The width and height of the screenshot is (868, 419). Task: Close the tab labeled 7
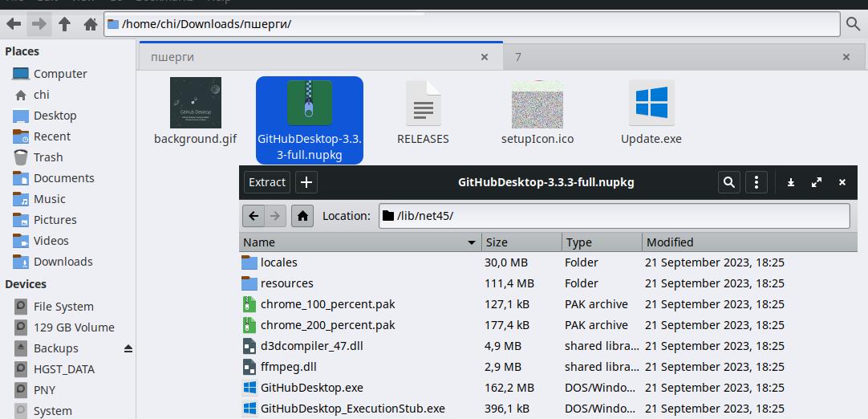coord(846,57)
